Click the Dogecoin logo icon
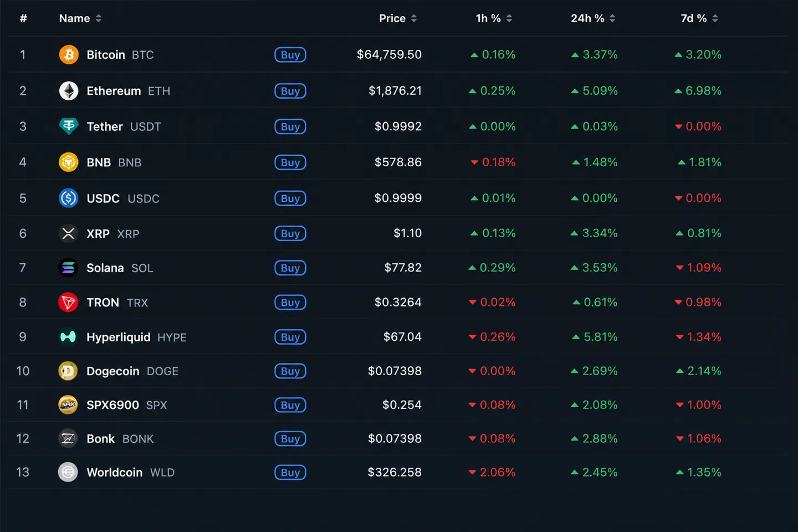 click(69, 371)
